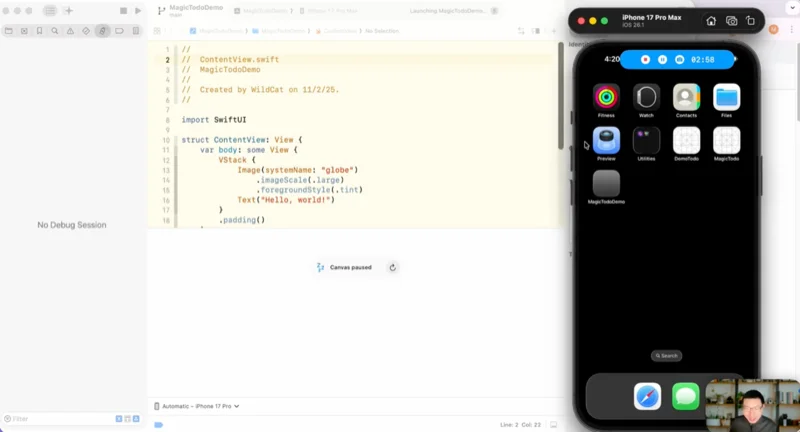Pause the recording in the simulator pill
Image resolution: width=800 pixels, height=432 pixels.
tap(662, 60)
